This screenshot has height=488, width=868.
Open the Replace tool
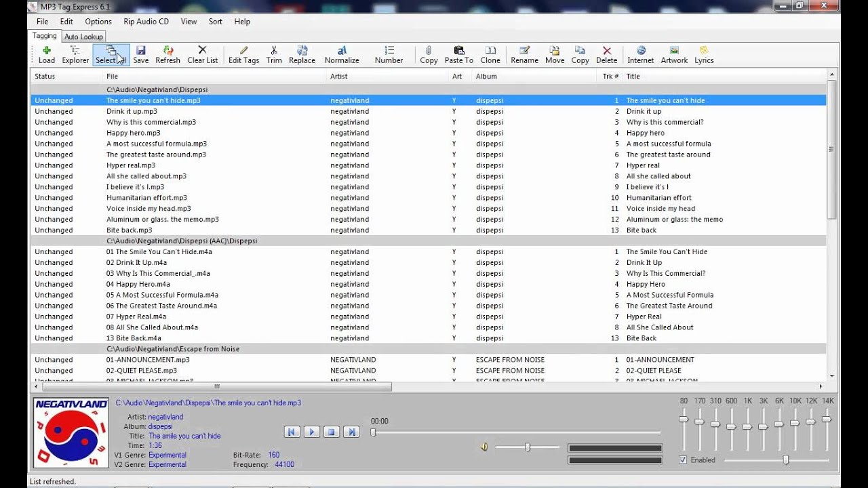coord(302,54)
